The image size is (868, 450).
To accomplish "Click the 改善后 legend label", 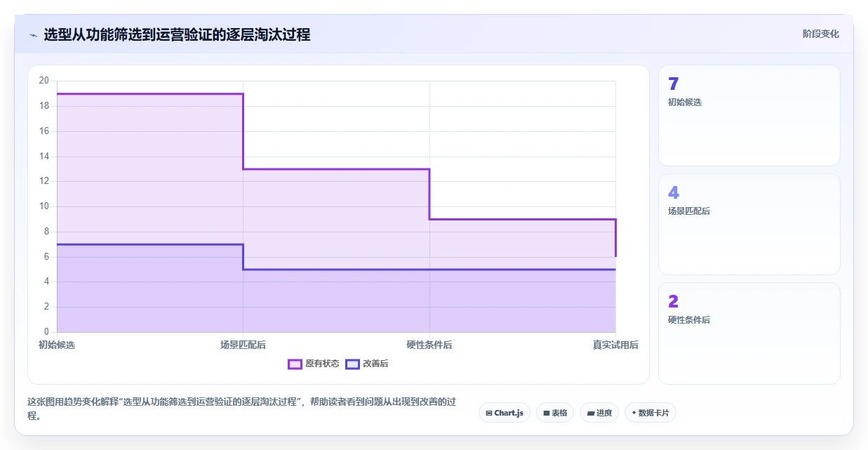I will [x=375, y=364].
